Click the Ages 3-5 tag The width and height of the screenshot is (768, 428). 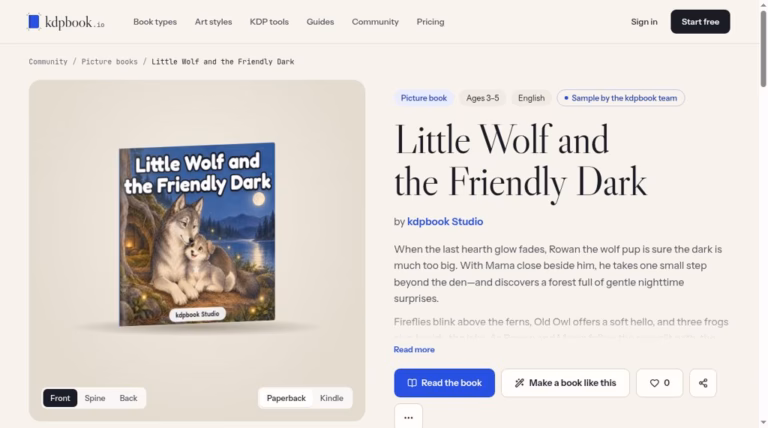coord(482,98)
